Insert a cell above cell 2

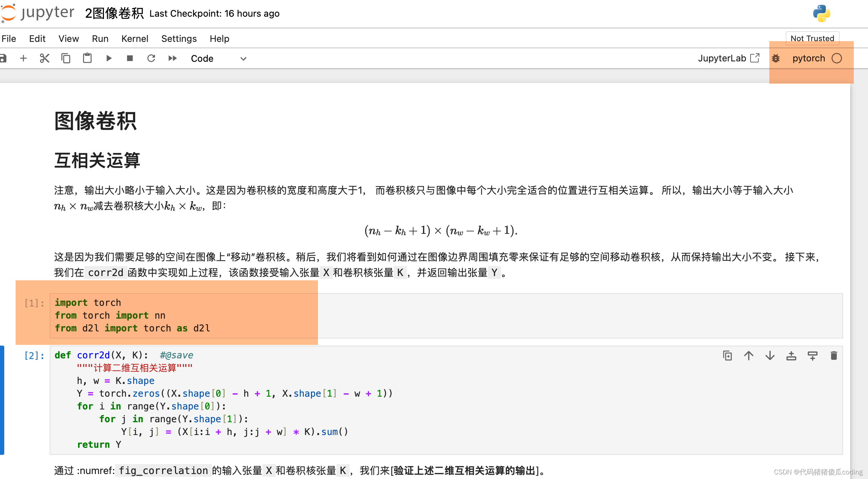coord(791,356)
